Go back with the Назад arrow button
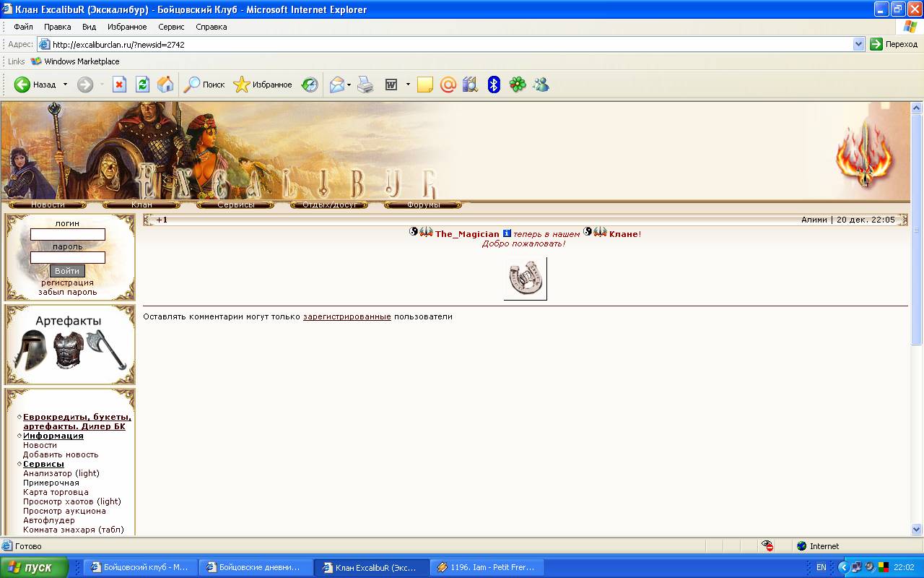This screenshot has height=578, width=924. 35,85
